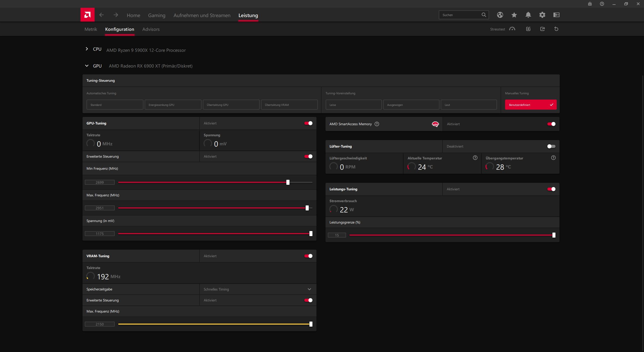Collapse the GPU section

87,66
